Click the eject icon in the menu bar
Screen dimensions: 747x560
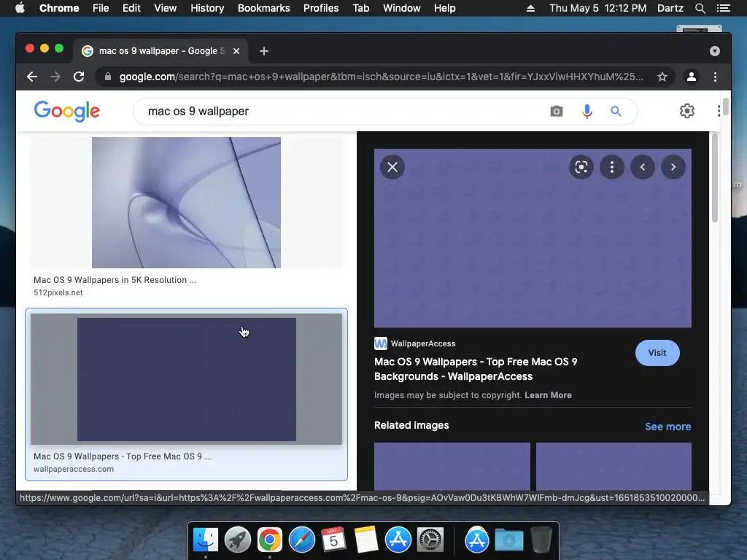[530, 8]
